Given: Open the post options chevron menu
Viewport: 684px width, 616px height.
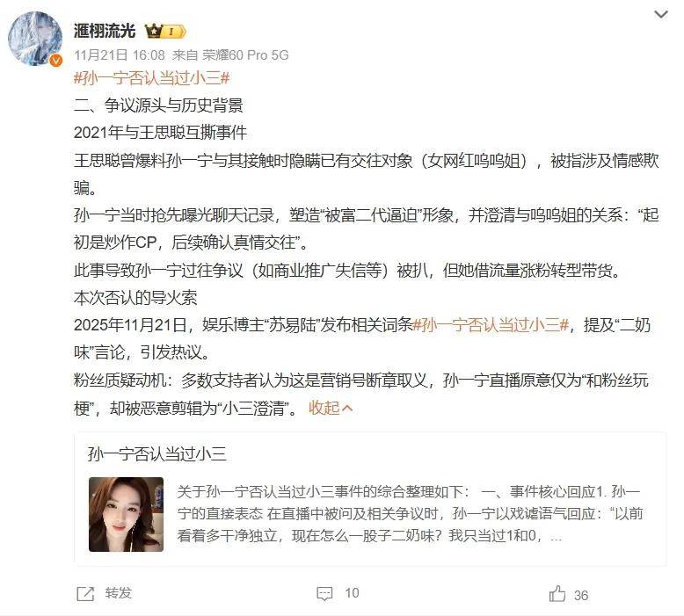Looking at the screenshot, I should 661,15.
